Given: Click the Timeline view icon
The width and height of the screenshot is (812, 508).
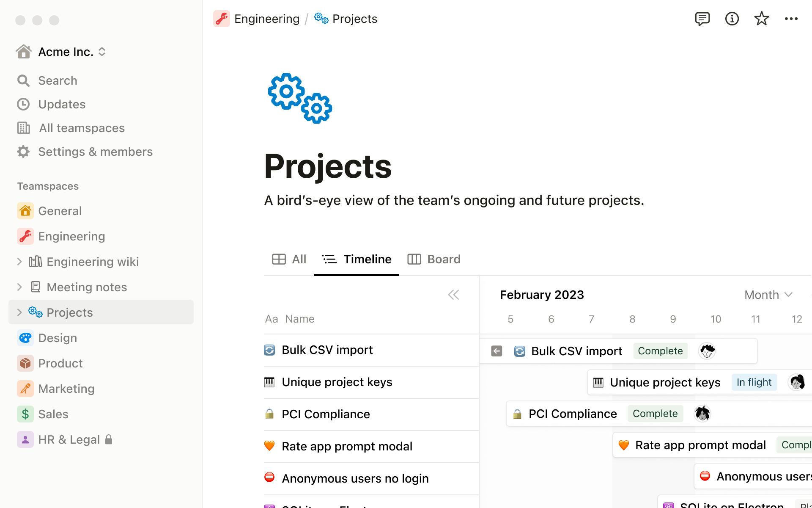Looking at the screenshot, I should pos(329,259).
